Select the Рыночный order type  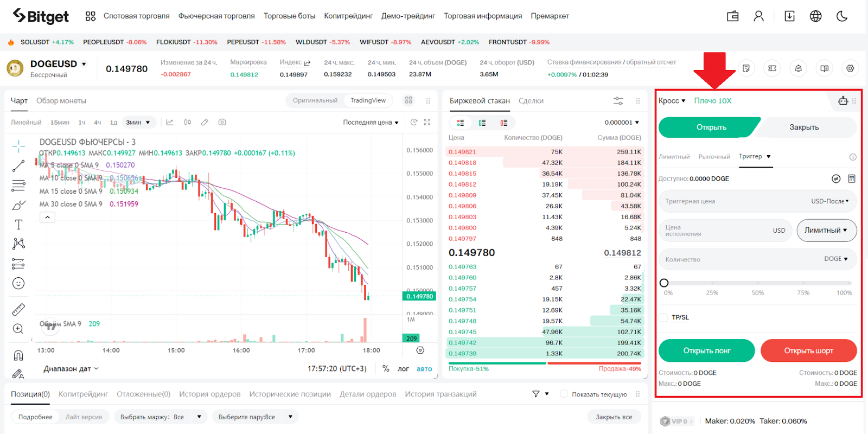pos(714,157)
